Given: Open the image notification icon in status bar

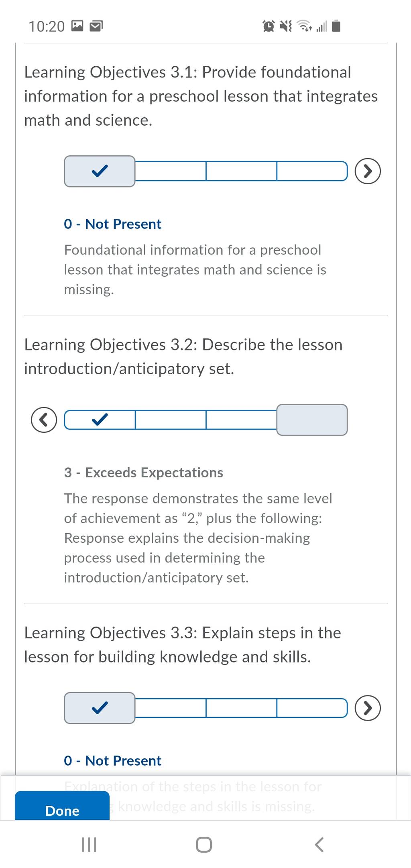Looking at the screenshot, I should tap(77, 26).
